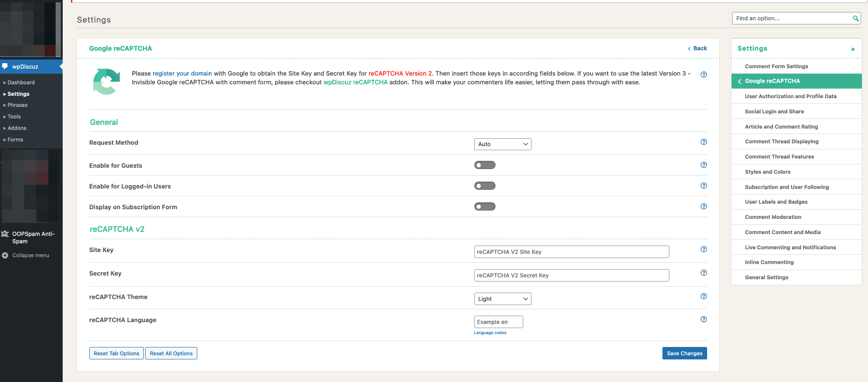Open General Settings in list
This screenshot has height=382, width=868.
tap(796, 277)
